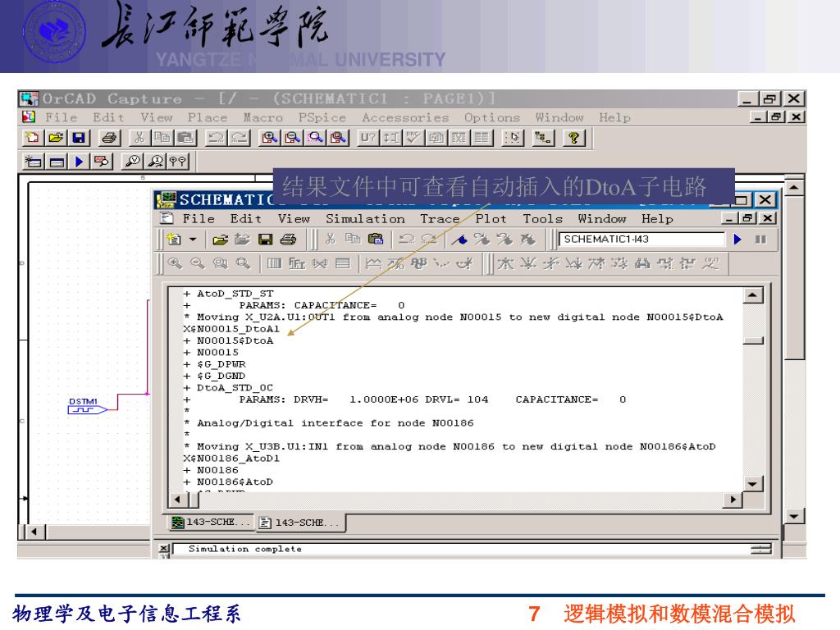Click the Undo icon in Capture toolbar

point(216,138)
